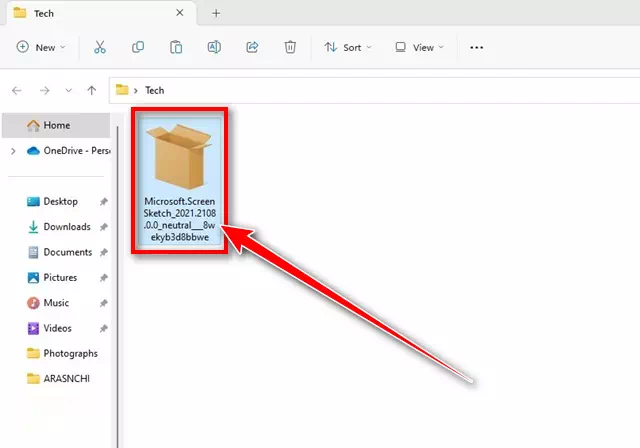Image resolution: width=640 pixels, height=448 pixels.
Task: Click the breadcrumb chevron before Tech
Action: (136, 91)
